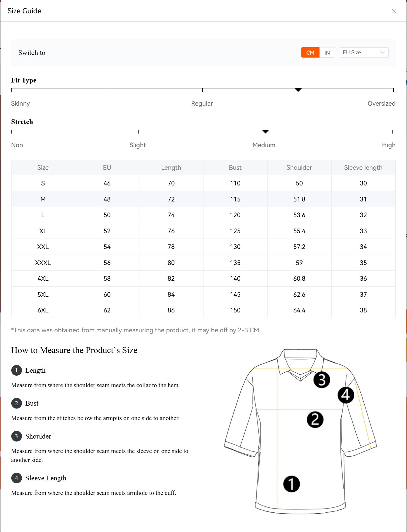Select the XL size row
The image size is (407, 532).
[43, 231]
